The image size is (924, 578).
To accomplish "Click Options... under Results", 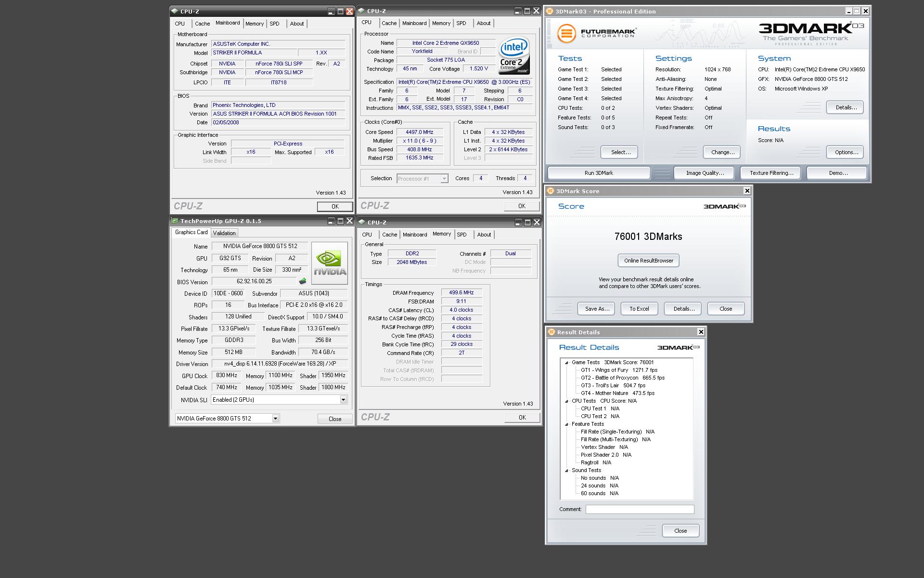I will (846, 152).
